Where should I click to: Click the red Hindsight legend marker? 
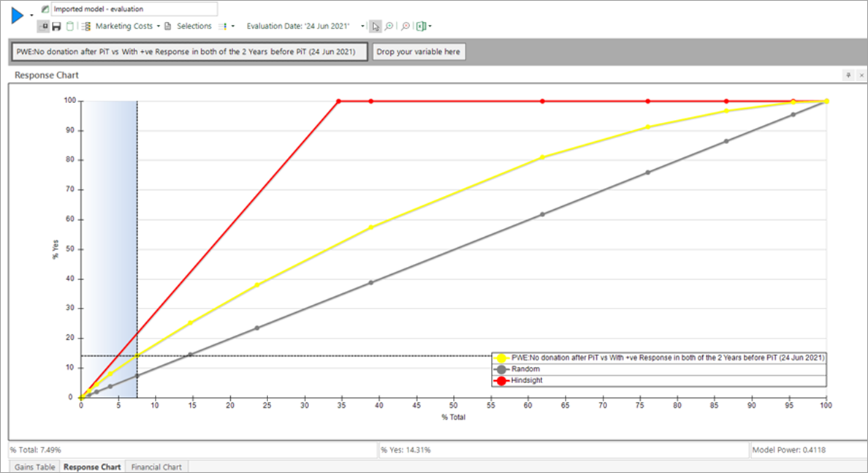tap(501, 380)
